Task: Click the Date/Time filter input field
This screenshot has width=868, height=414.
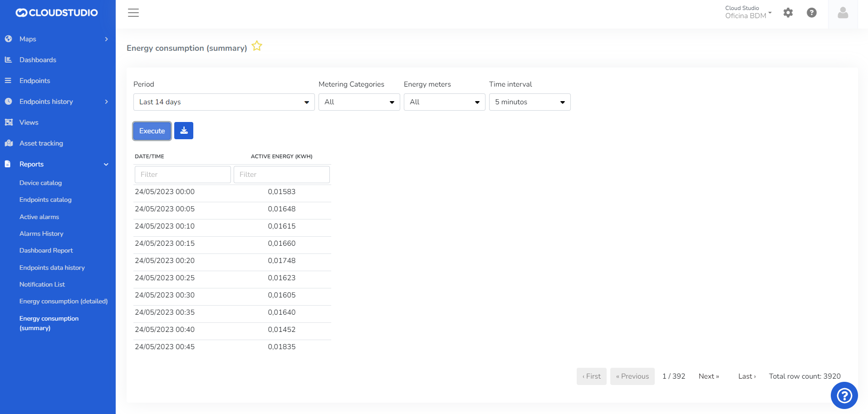Action: [x=182, y=175]
